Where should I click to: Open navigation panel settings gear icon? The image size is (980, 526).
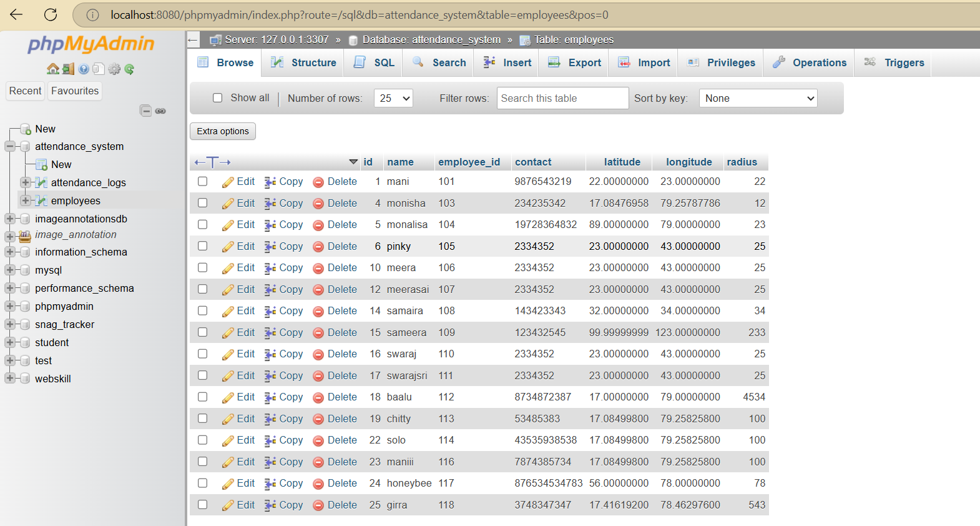point(114,69)
